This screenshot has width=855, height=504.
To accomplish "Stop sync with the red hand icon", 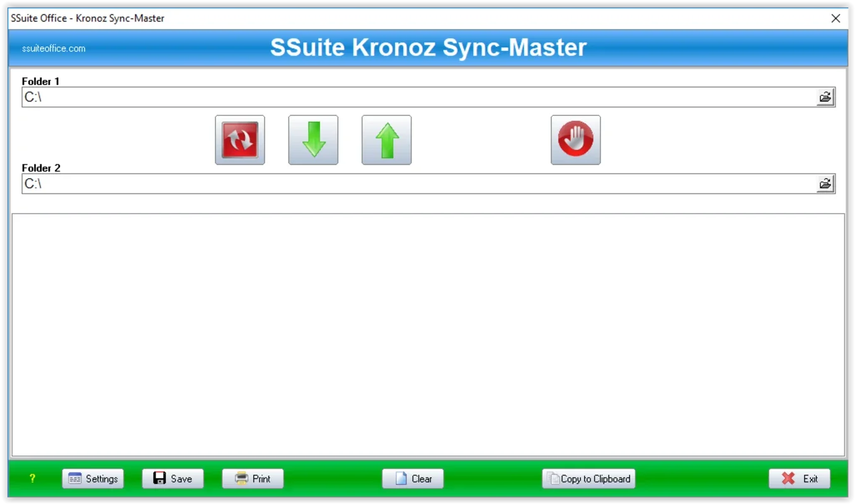I will [x=575, y=140].
